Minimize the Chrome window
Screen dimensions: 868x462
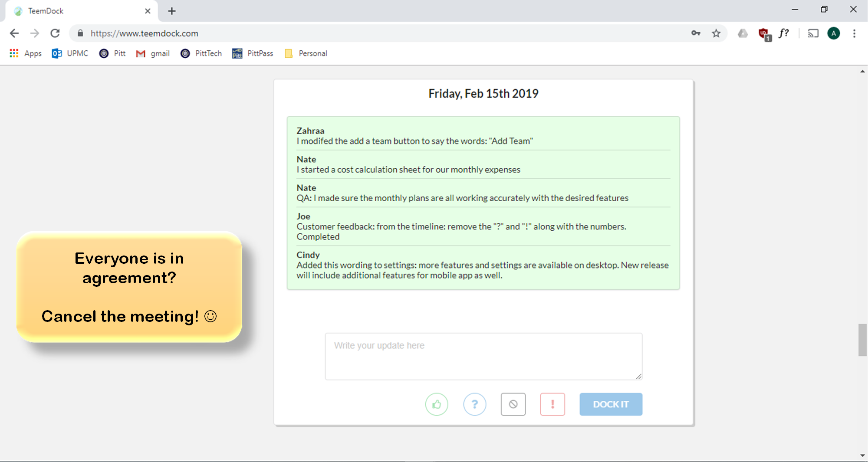click(x=795, y=9)
